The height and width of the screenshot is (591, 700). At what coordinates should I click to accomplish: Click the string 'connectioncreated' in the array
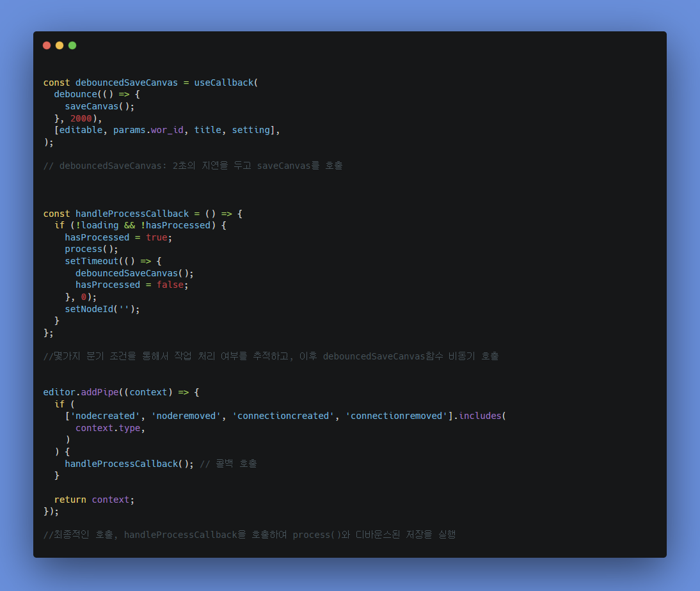[283, 416]
